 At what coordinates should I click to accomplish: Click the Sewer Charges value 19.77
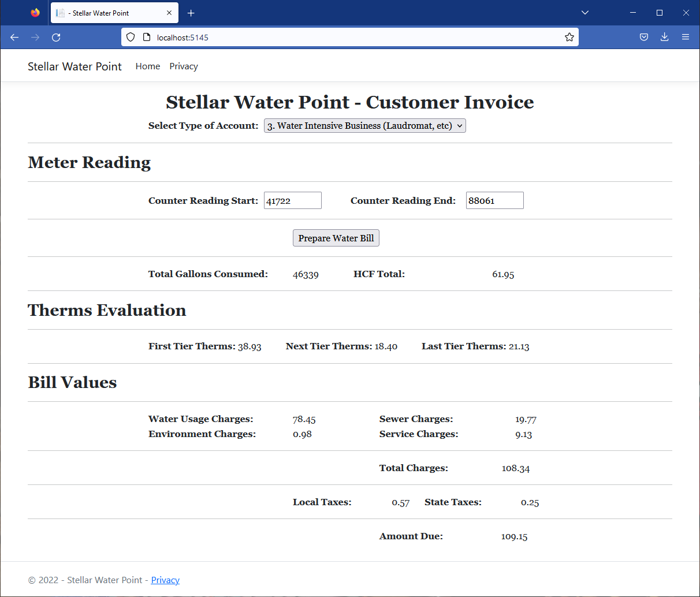point(526,419)
